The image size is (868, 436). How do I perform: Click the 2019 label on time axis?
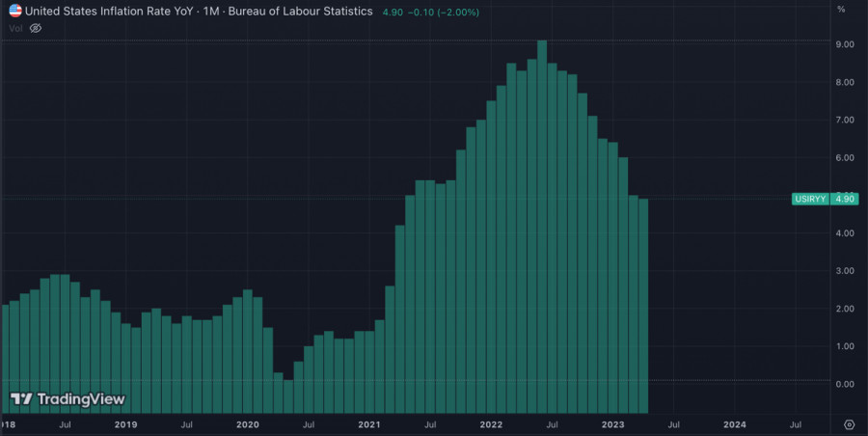tap(125, 423)
